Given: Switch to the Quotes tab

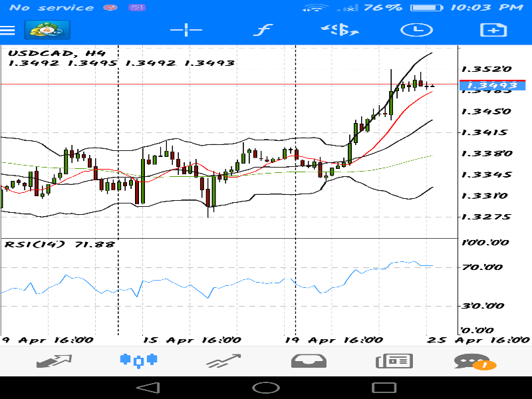Looking at the screenshot, I should (54, 361).
